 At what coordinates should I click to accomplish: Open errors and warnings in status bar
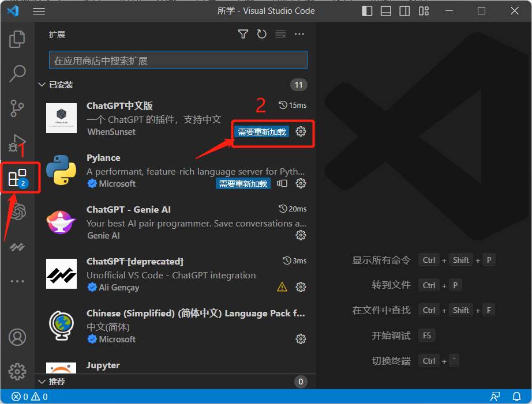point(29,397)
